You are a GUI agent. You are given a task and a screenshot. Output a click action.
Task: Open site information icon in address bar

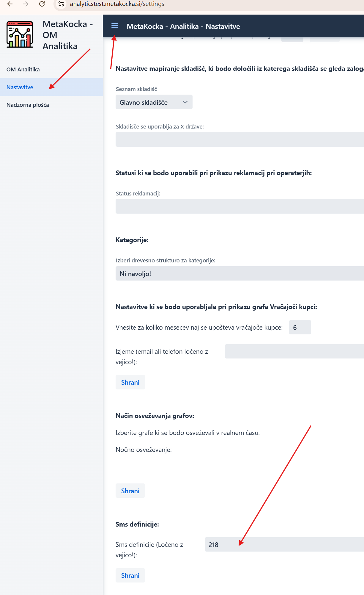[x=61, y=4]
